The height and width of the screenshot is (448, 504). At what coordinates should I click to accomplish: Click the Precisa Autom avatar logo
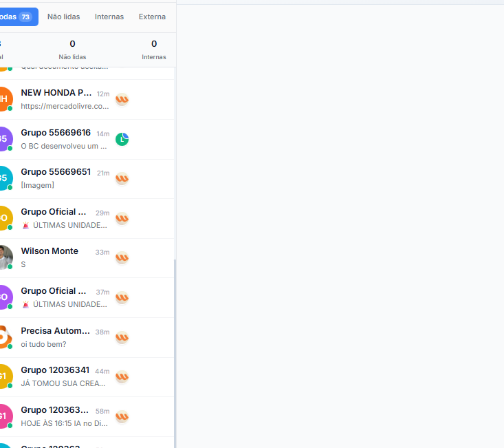[x=4, y=337]
